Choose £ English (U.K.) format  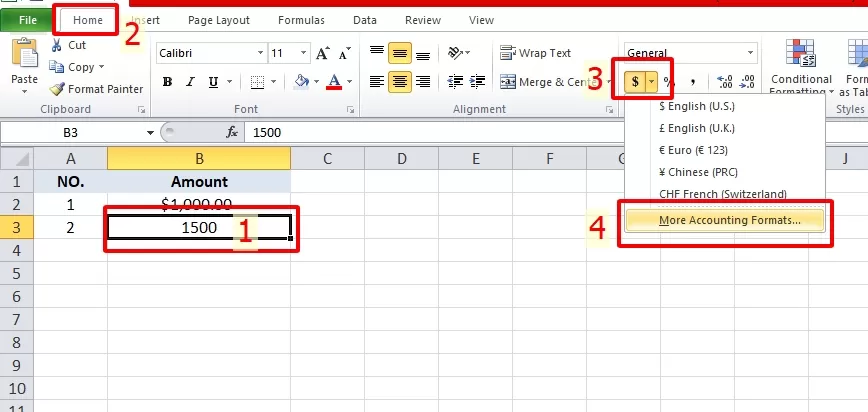coord(725,128)
